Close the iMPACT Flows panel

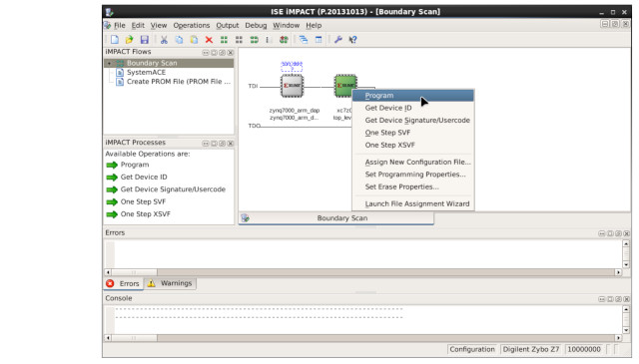(231, 53)
